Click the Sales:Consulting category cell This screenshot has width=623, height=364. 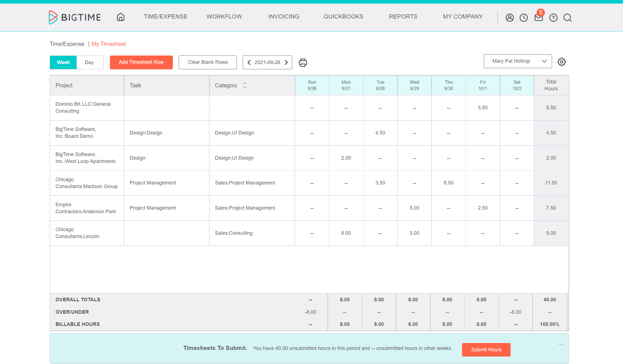click(x=252, y=233)
